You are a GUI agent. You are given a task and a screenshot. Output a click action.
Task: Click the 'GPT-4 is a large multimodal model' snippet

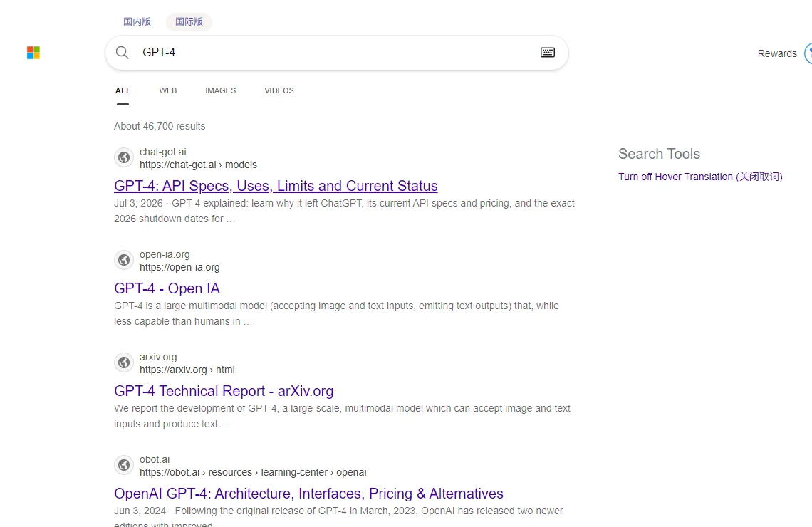(x=337, y=313)
